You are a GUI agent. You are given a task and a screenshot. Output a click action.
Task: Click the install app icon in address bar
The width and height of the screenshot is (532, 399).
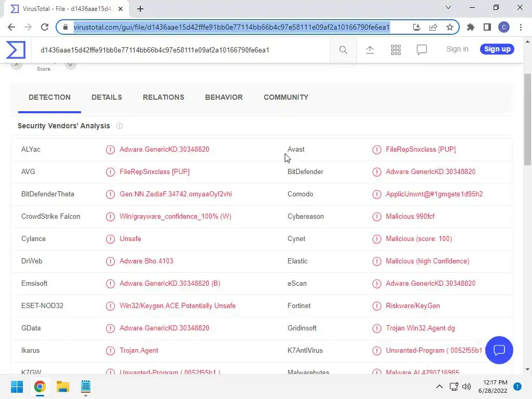coord(417,27)
